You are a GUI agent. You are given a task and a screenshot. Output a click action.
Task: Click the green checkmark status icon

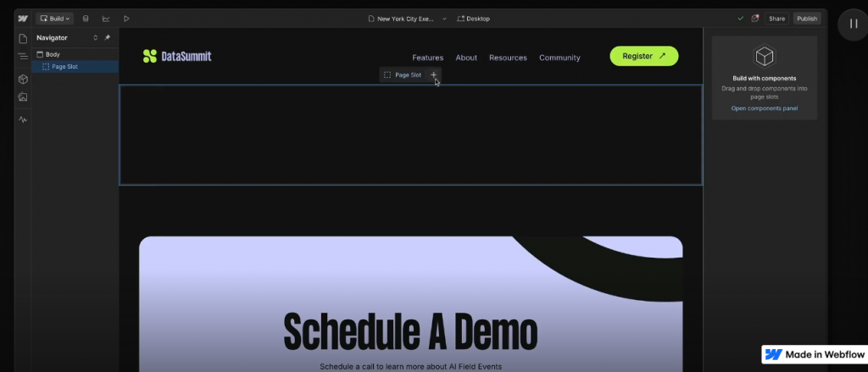coord(740,19)
